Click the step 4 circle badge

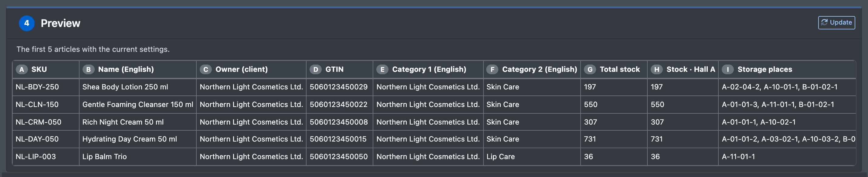pos(27,23)
